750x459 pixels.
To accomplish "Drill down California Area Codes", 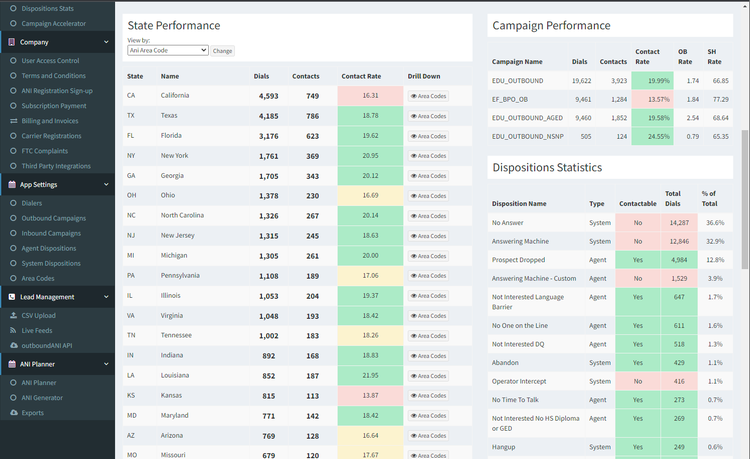I will coord(429,96).
